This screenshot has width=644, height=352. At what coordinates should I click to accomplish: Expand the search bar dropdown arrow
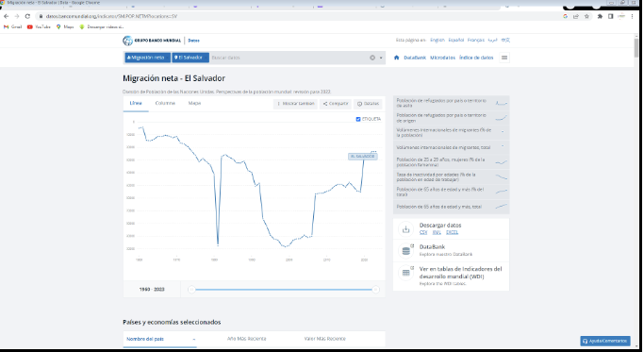coord(381,58)
